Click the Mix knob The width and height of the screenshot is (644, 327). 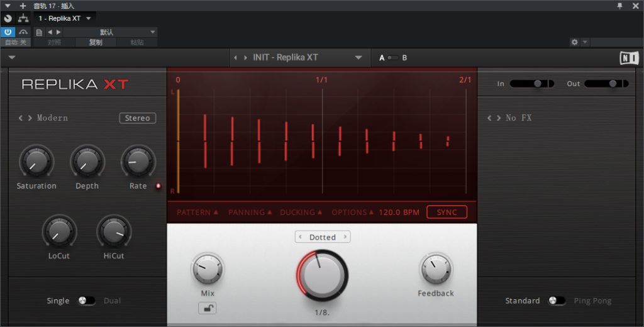click(208, 269)
